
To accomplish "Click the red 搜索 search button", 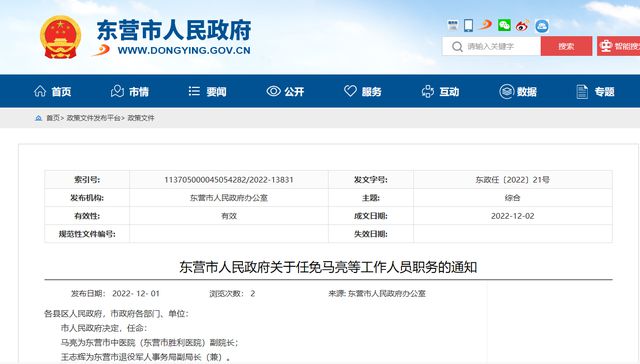I will [x=566, y=46].
